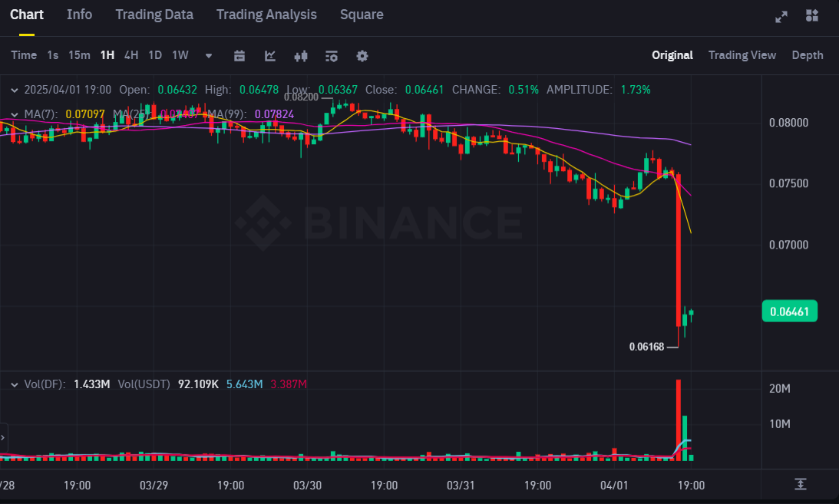
Task: Click the 03/29 date axis label
Action: [154, 486]
